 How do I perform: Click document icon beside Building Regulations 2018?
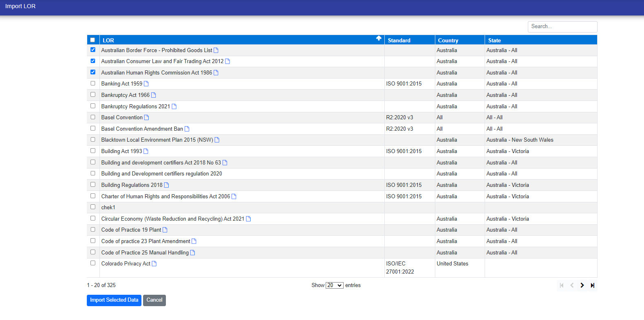tap(166, 185)
